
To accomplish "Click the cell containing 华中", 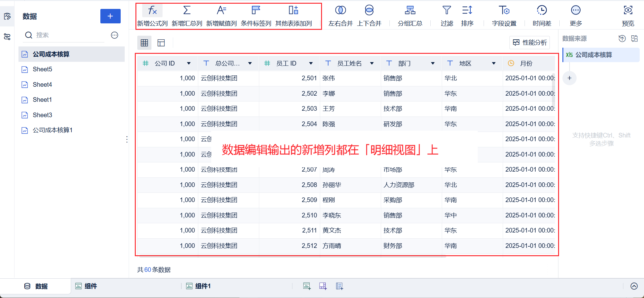I will (x=472, y=215).
